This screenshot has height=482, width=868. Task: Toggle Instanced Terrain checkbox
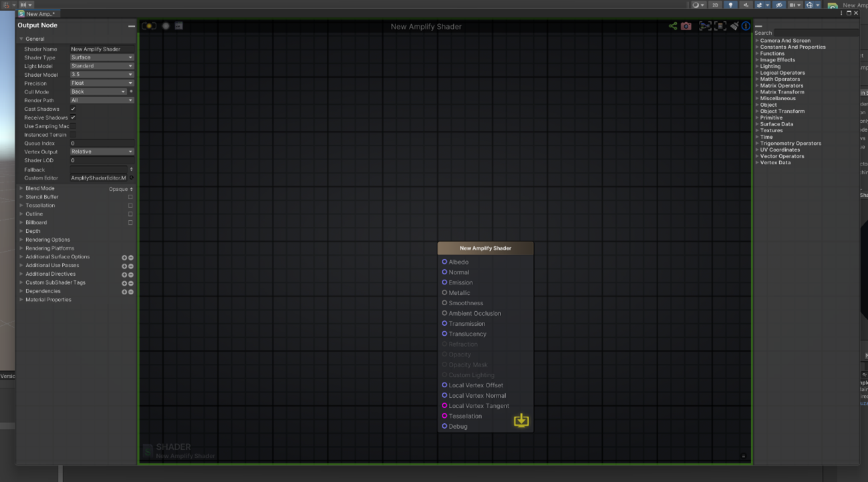(x=73, y=135)
